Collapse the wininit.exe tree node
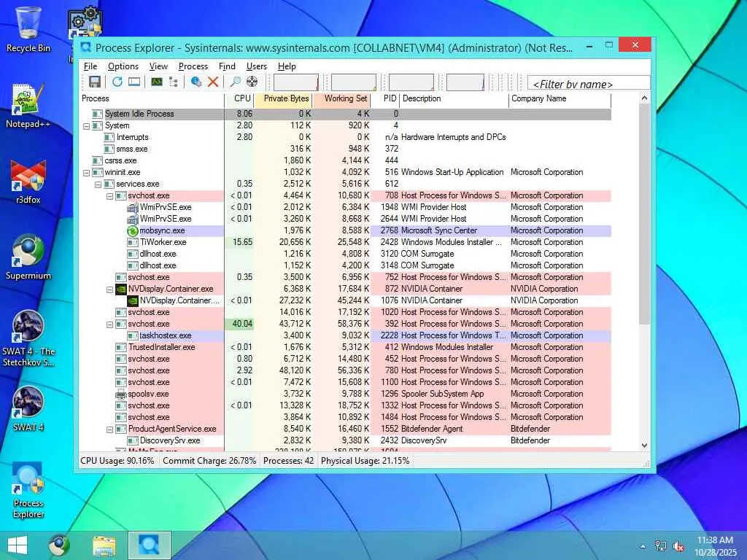The width and height of the screenshot is (747, 560). (86, 173)
